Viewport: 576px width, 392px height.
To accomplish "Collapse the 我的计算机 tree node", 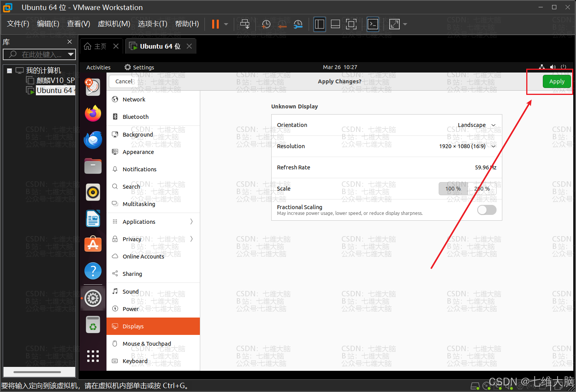I will click(x=9, y=71).
